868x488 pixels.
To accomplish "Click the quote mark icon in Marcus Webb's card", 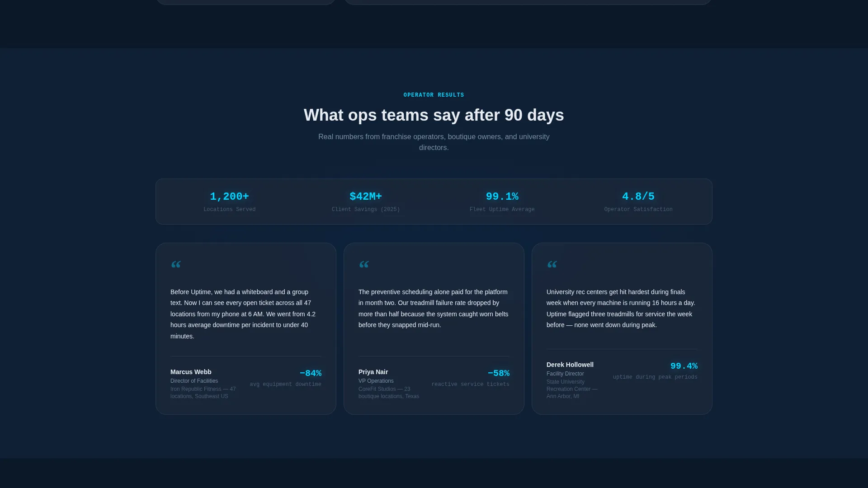I will coord(176,265).
